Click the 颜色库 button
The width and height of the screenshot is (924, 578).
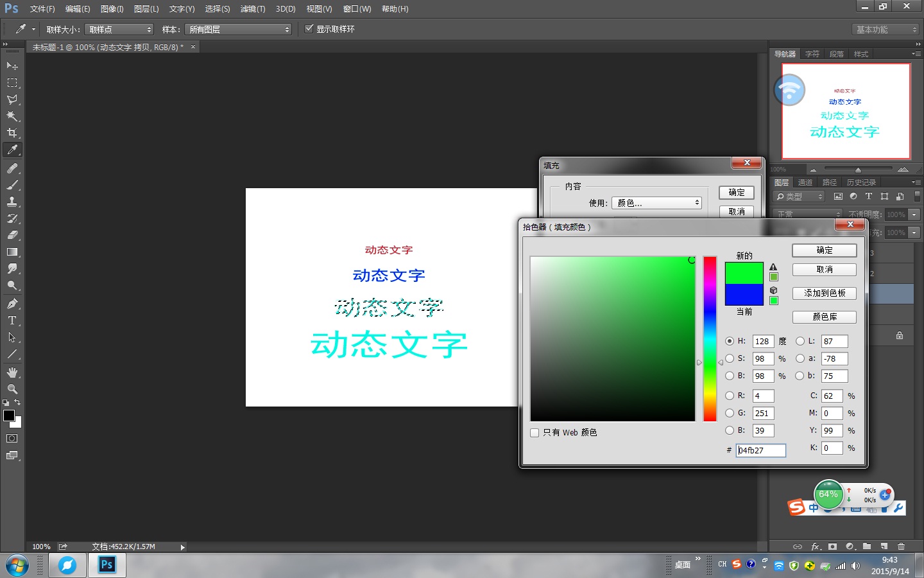click(824, 317)
